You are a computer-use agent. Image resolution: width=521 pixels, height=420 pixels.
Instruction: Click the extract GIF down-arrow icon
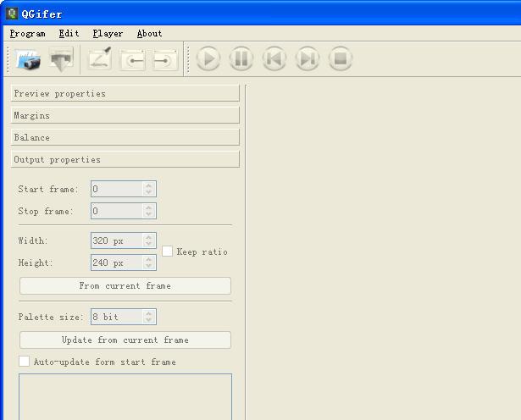61,59
